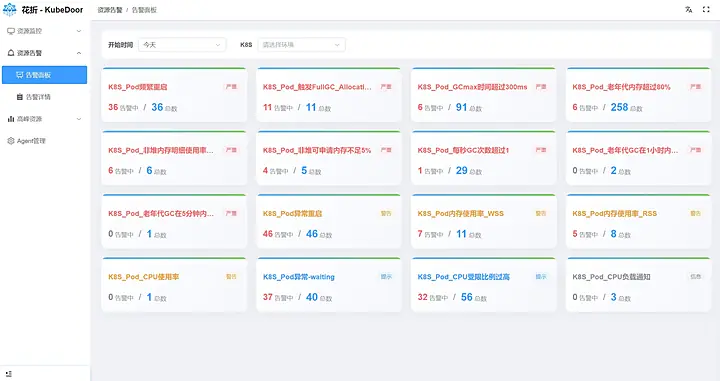Viewport: 720px width, 381px height.
Task: Open the K8S_Pod频繁重启 alert card
Action: pos(174,95)
